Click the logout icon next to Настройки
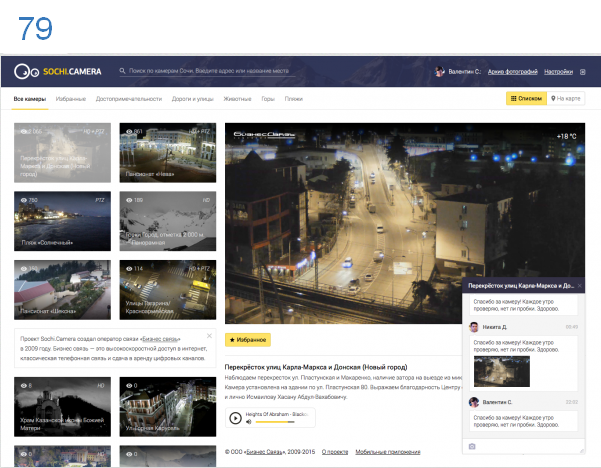Image resolution: width=601 pixels, height=468 pixels. coord(582,72)
